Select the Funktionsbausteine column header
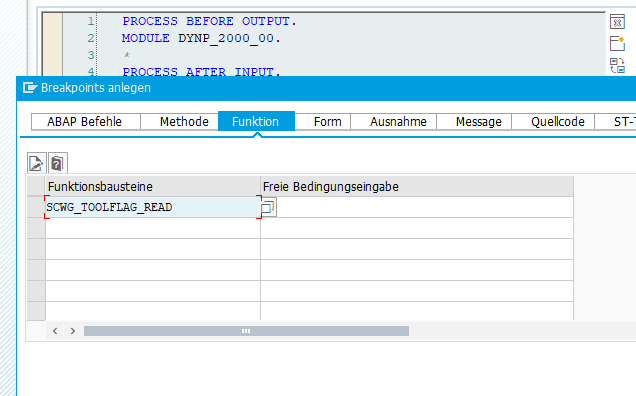Screen dimensions: 636x396 point(153,187)
